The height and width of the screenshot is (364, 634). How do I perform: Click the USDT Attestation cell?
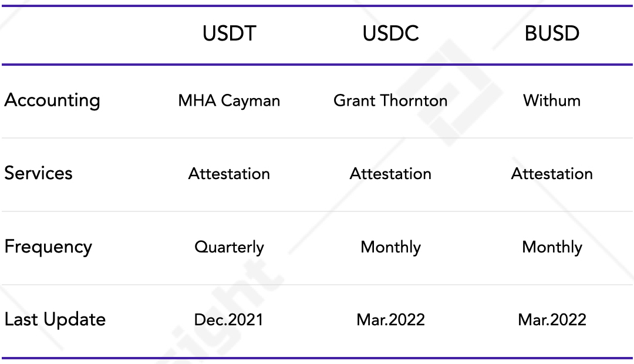[x=230, y=174]
